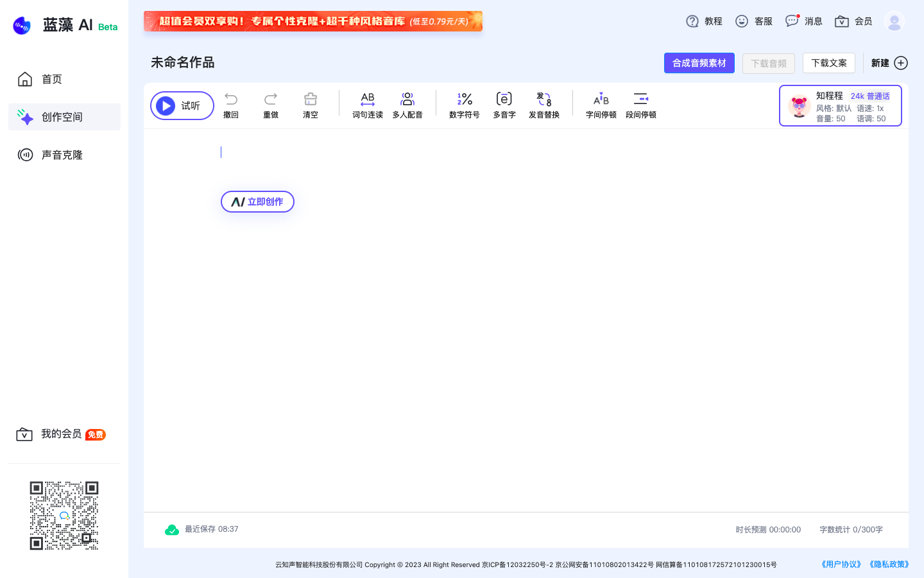
Task: Open the 段间停顿 paragraph pause tool
Action: pyautogui.click(x=641, y=105)
